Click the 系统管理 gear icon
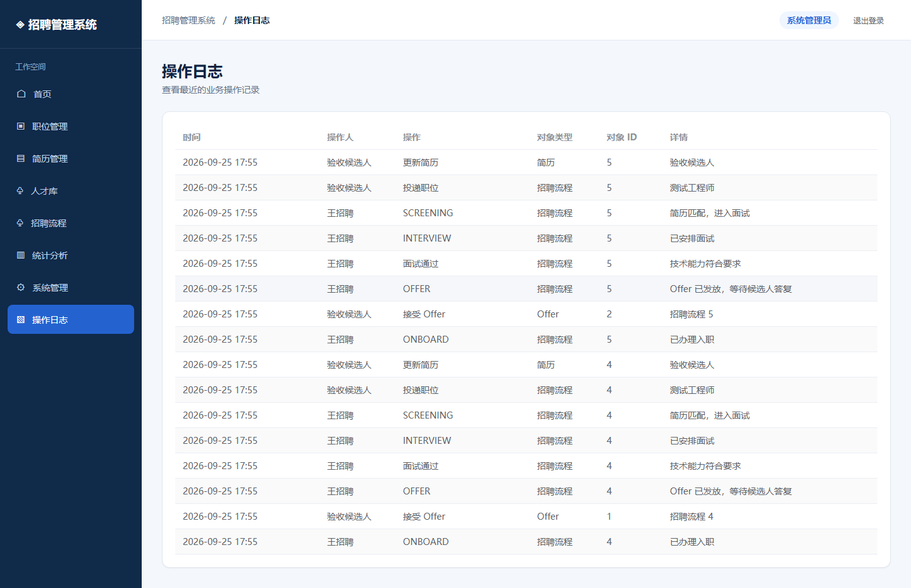911x588 pixels. [21, 287]
